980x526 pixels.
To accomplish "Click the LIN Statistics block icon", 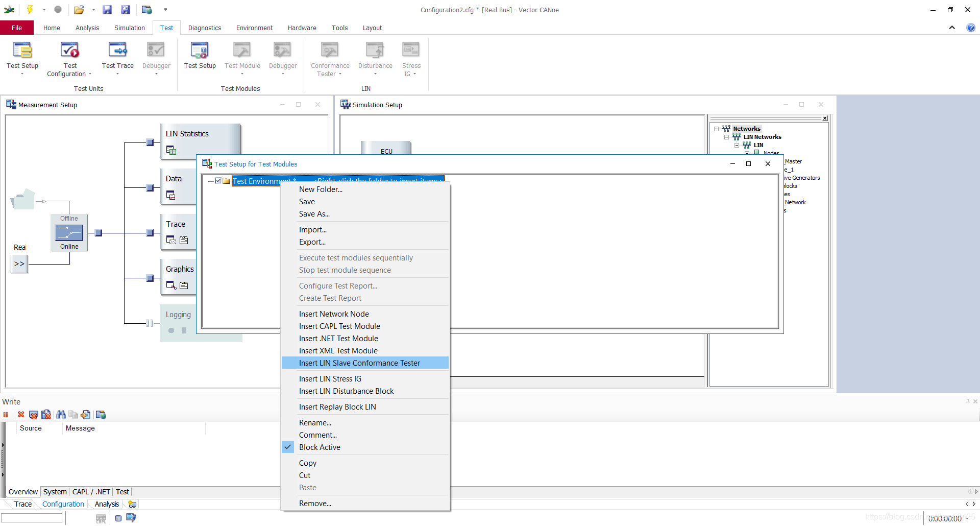I will [x=171, y=150].
